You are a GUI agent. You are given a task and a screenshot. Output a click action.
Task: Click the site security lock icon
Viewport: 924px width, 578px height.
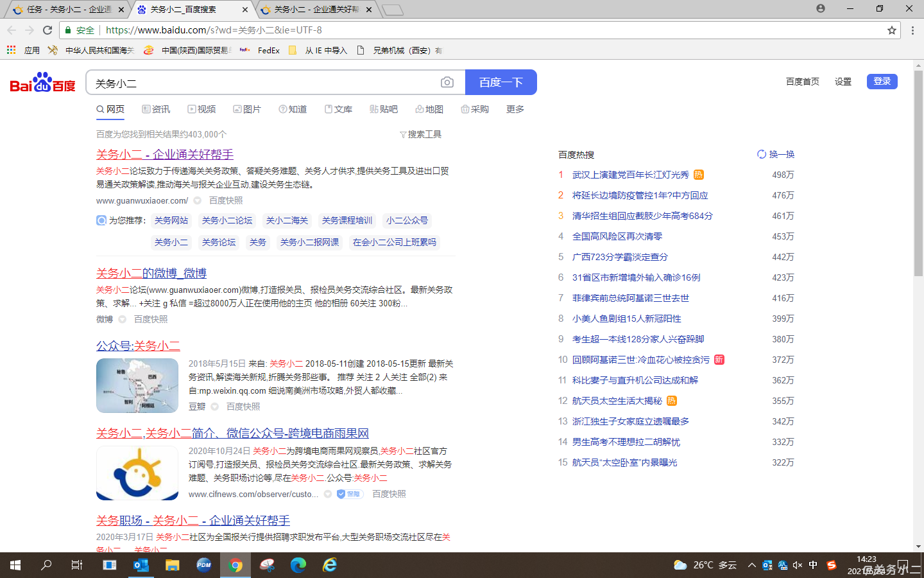[x=68, y=30]
